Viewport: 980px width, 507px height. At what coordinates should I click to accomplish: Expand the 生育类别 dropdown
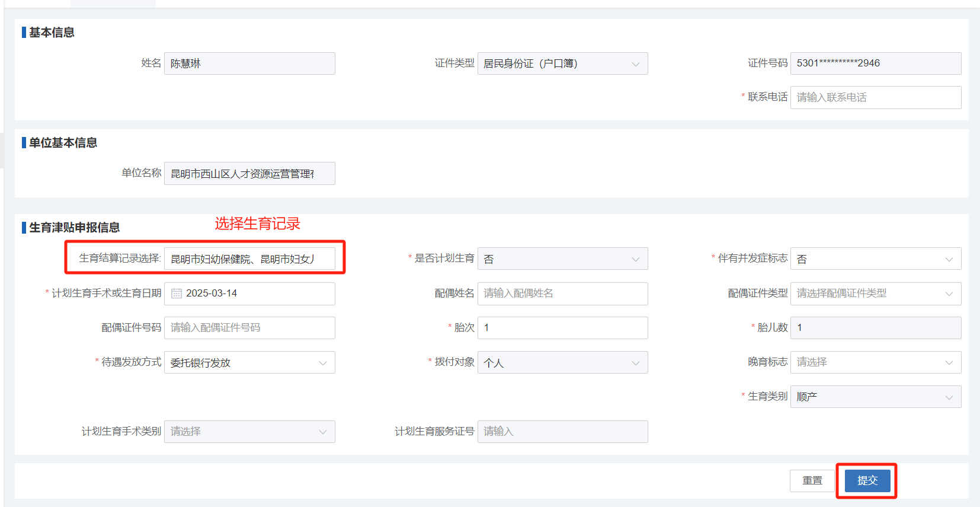(875, 397)
